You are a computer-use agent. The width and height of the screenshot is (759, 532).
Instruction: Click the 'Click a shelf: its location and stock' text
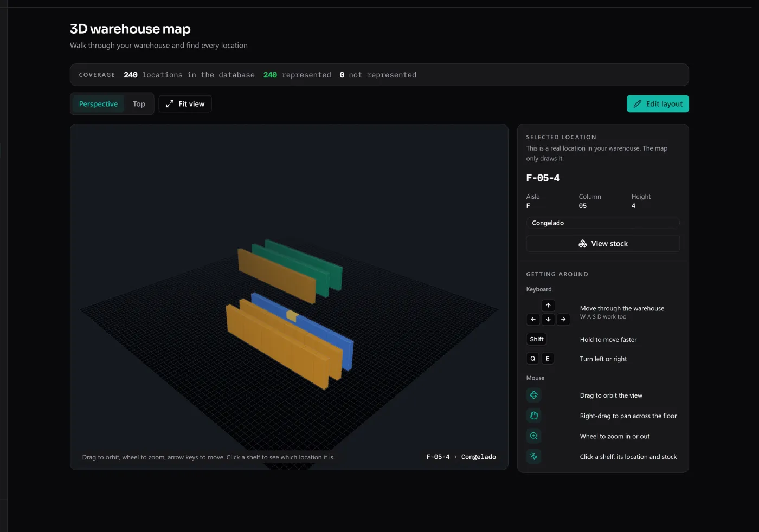[628, 457]
